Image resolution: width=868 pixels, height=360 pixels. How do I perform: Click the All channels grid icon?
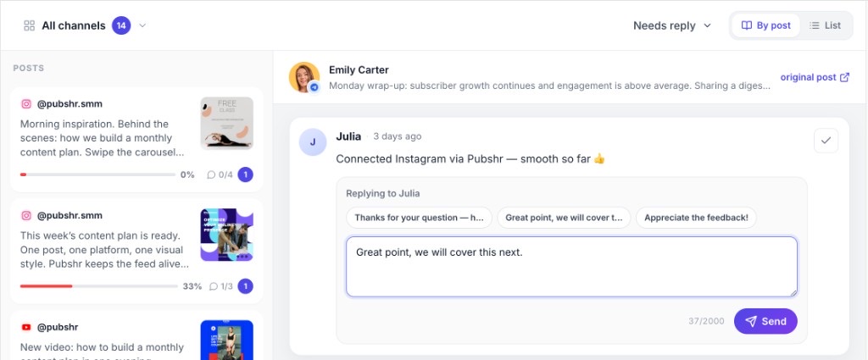pos(30,25)
